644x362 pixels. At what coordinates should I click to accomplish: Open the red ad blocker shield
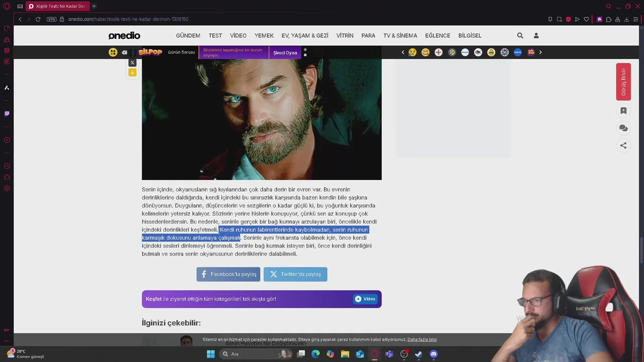(x=568, y=19)
